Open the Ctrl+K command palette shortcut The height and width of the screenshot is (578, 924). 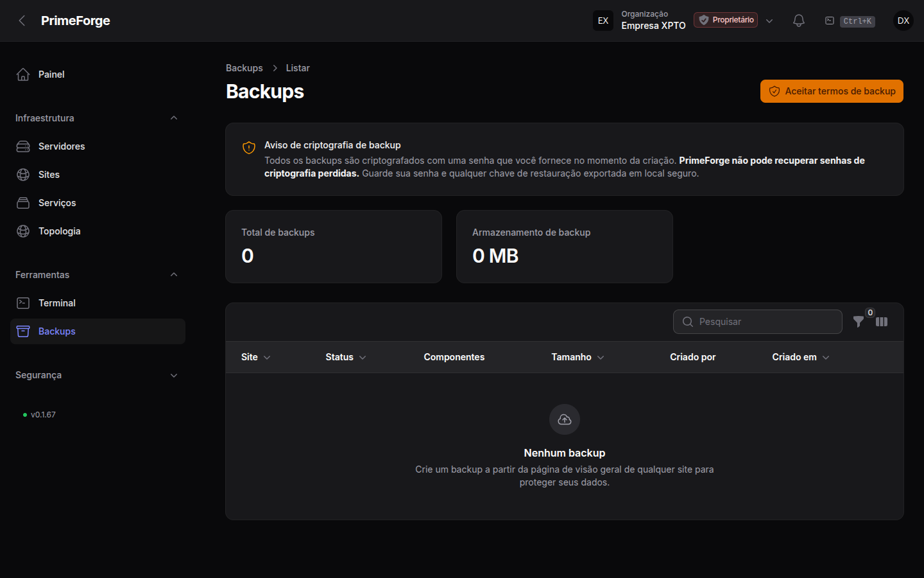pyautogui.click(x=857, y=21)
